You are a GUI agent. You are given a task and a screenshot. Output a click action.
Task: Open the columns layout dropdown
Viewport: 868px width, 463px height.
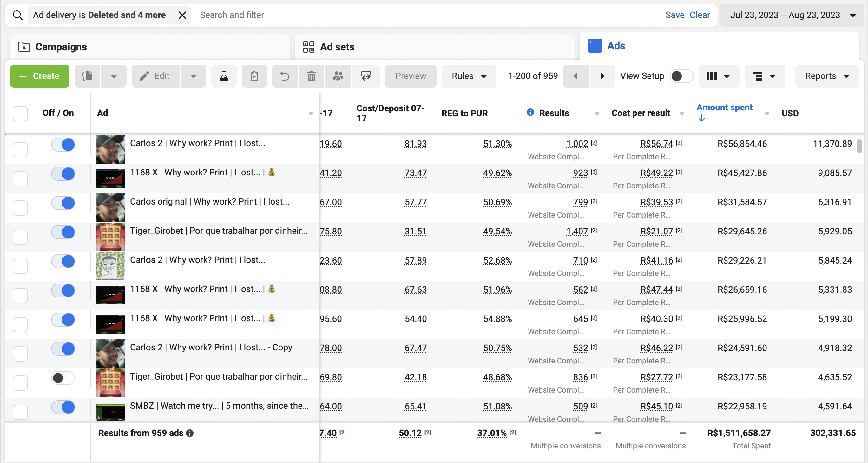pos(718,76)
